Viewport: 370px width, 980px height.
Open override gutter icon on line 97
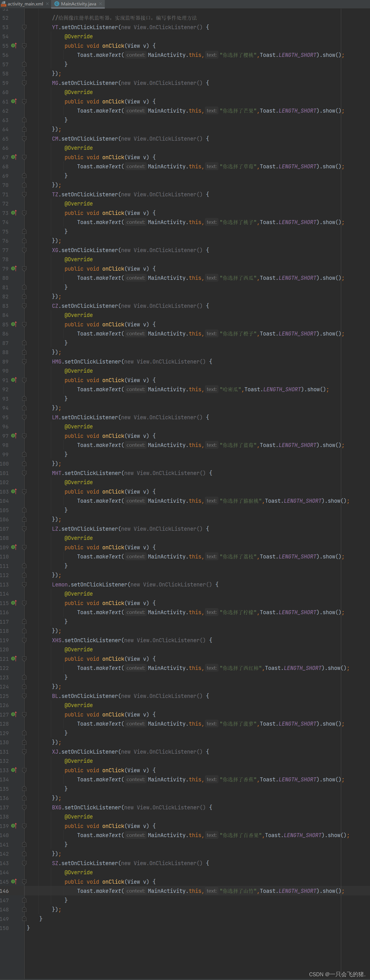(x=14, y=436)
